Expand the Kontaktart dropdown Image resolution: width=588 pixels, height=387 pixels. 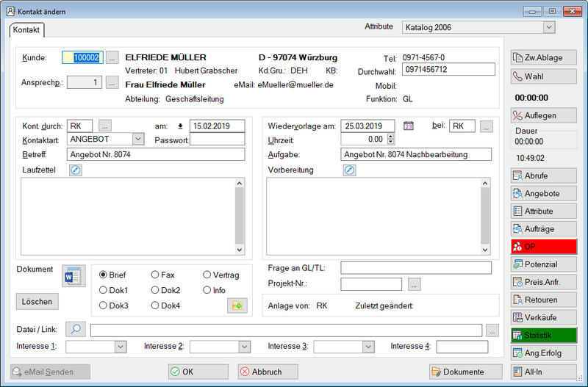pyautogui.click(x=138, y=139)
